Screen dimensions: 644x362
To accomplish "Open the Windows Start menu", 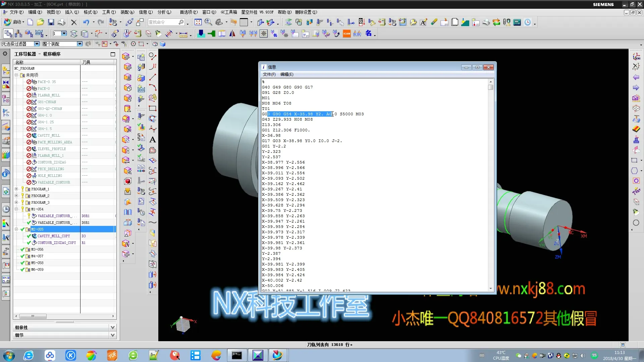I will pos(9,355).
